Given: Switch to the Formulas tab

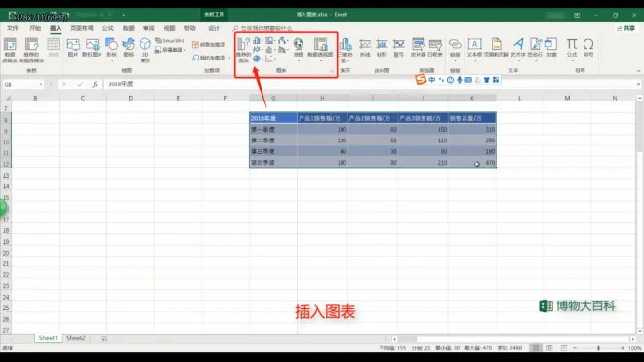Looking at the screenshot, I should click(x=108, y=28).
